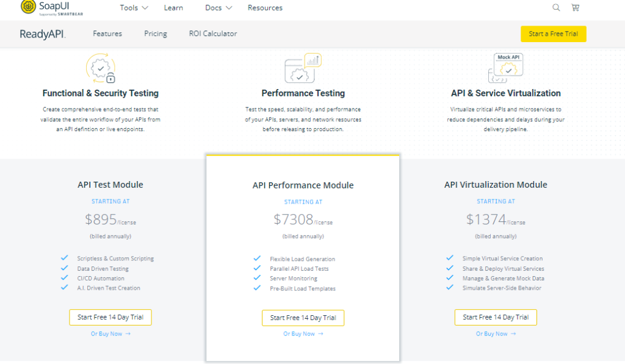Viewport: 625px width, 364px height.
Task: Click the Data Driven Testing feature text
Action: pos(103,269)
